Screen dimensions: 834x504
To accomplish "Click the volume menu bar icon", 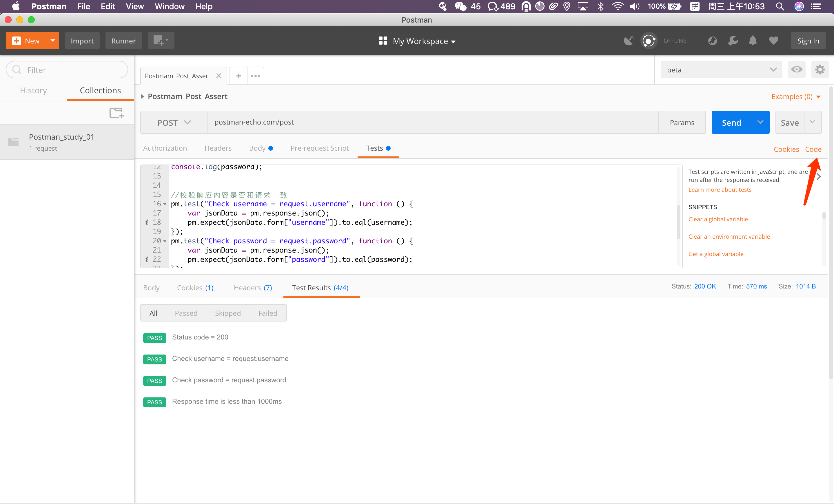I will tap(634, 6).
